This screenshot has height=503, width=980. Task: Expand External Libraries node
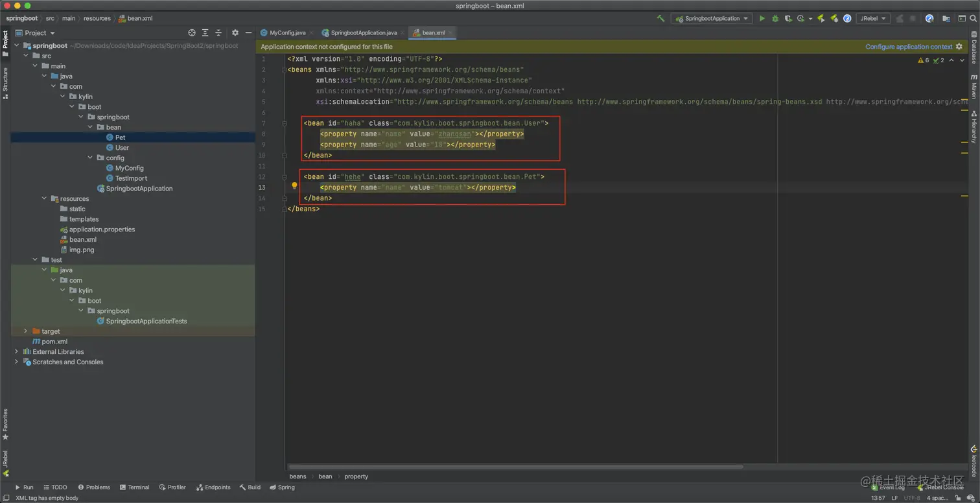[x=17, y=351]
